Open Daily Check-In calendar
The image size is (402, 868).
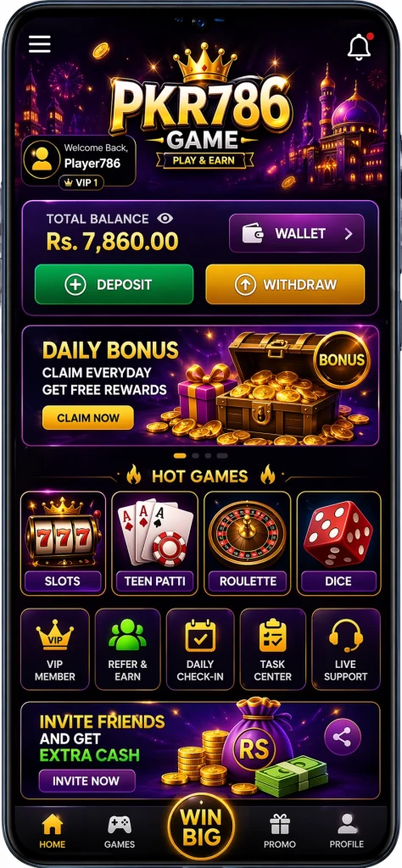(x=200, y=649)
